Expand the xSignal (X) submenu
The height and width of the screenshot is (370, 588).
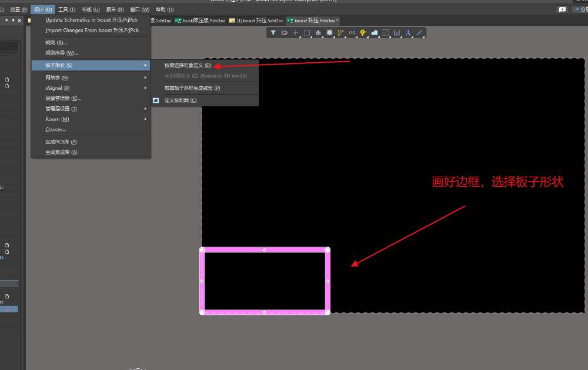click(91, 88)
